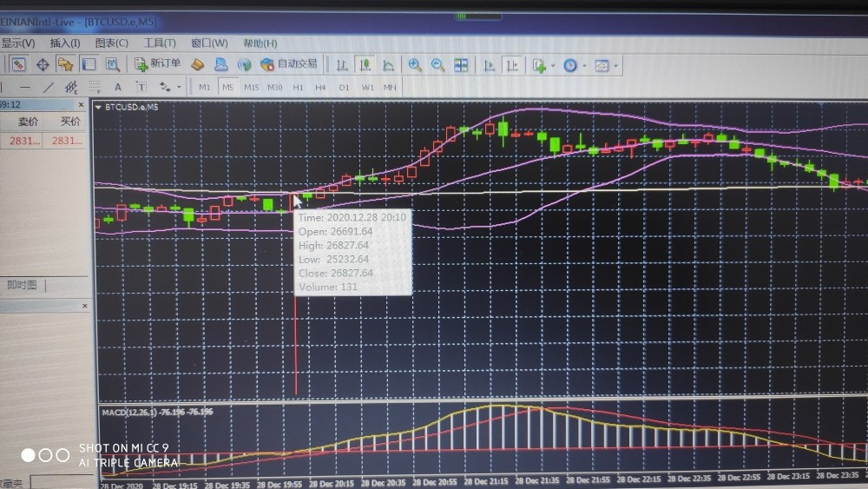The image size is (868, 489).
Task: Switch chart to bar chart type
Action: point(341,65)
